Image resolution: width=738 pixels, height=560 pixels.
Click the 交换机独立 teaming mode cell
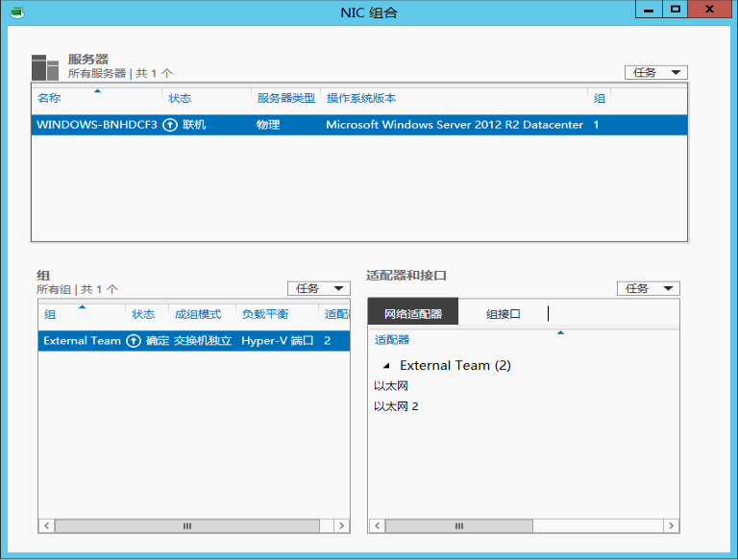(203, 341)
